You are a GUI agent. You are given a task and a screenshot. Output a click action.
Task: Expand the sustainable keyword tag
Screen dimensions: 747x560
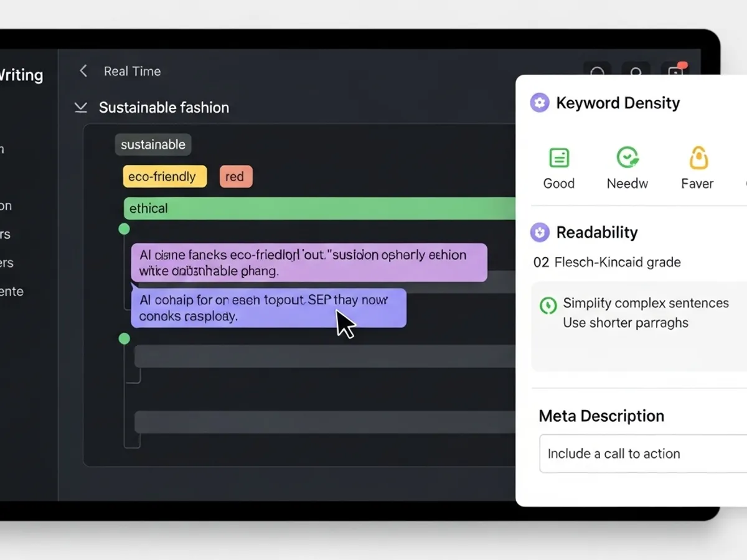pyautogui.click(x=153, y=144)
